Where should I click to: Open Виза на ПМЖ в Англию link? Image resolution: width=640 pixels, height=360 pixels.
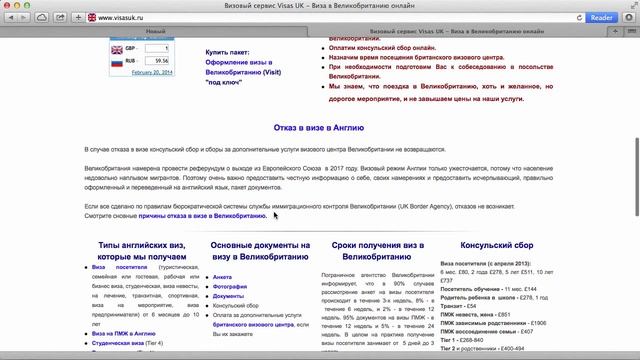tap(124, 334)
